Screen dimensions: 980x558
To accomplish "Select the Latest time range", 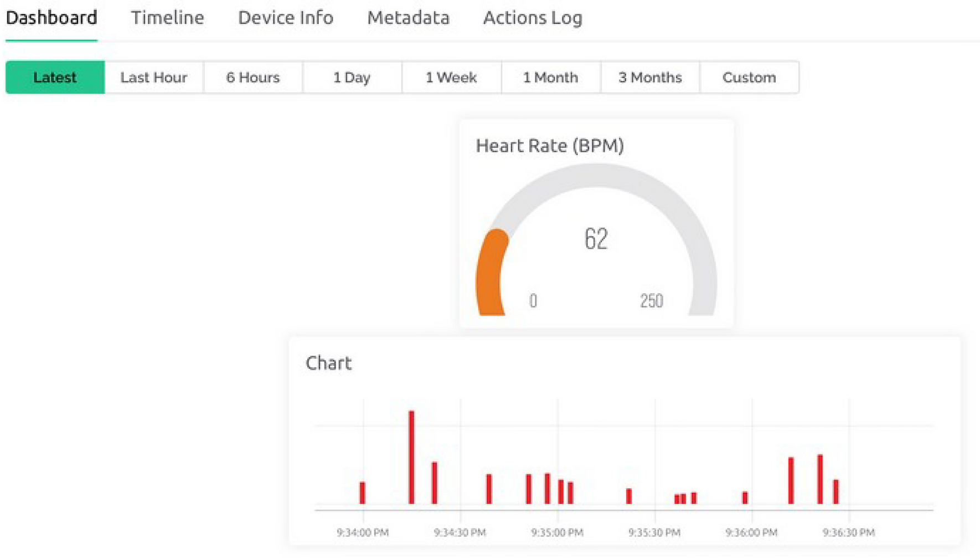I will pyautogui.click(x=55, y=78).
